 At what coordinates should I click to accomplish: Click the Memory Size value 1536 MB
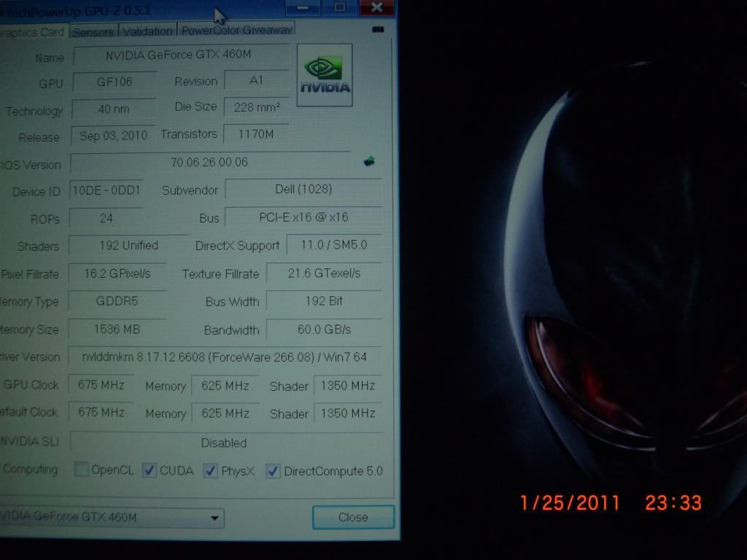click(x=117, y=329)
